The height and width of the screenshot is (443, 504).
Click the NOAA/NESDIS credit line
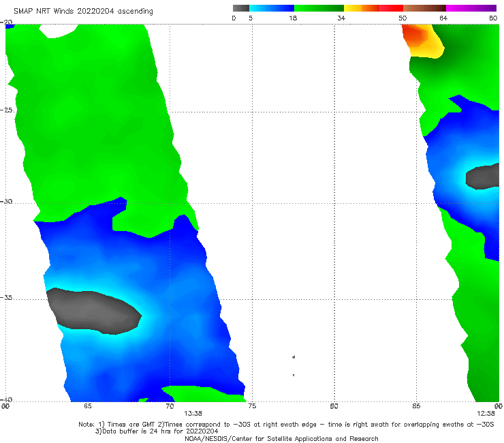click(281, 438)
